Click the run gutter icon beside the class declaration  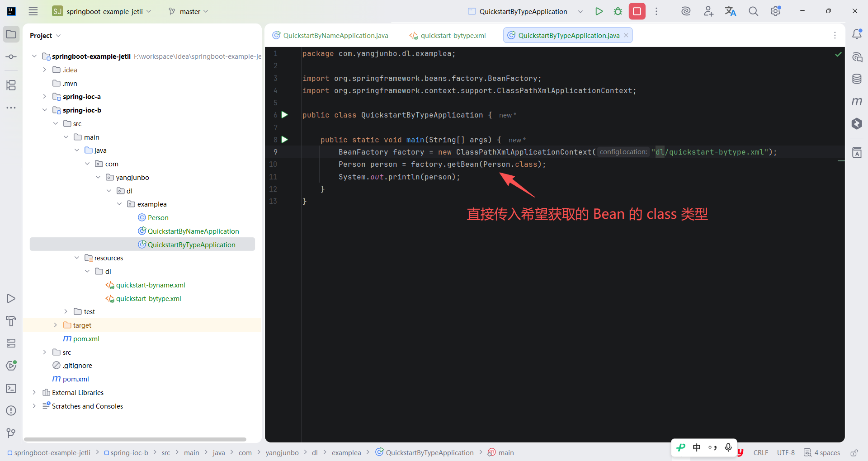point(285,115)
